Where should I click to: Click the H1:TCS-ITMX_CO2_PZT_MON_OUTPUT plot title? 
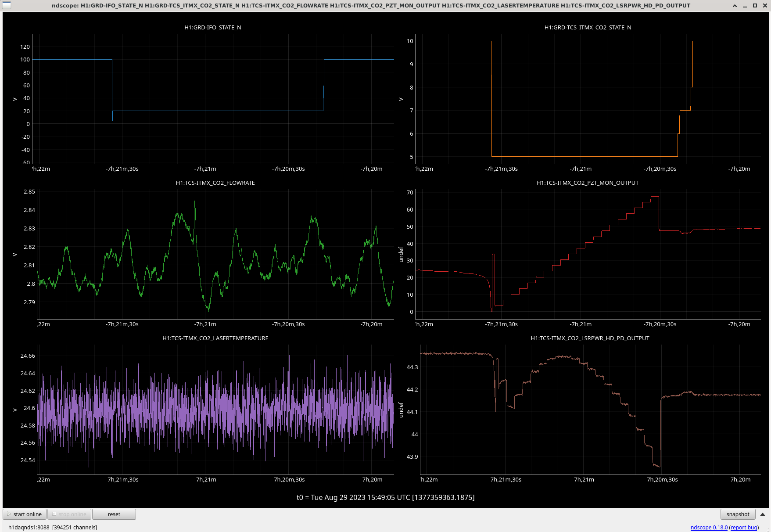click(x=588, y=183)
